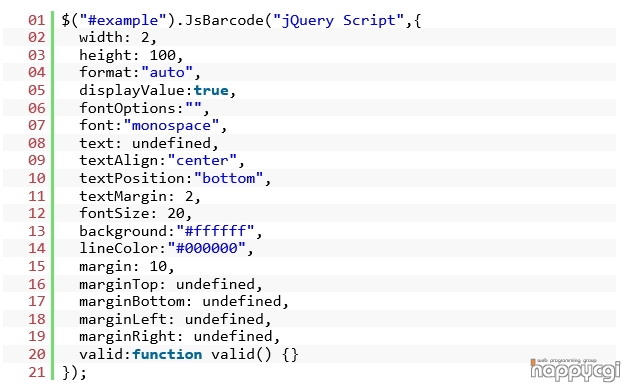
Task: Click the marginRight undefined value
Action: click(233, 336)
